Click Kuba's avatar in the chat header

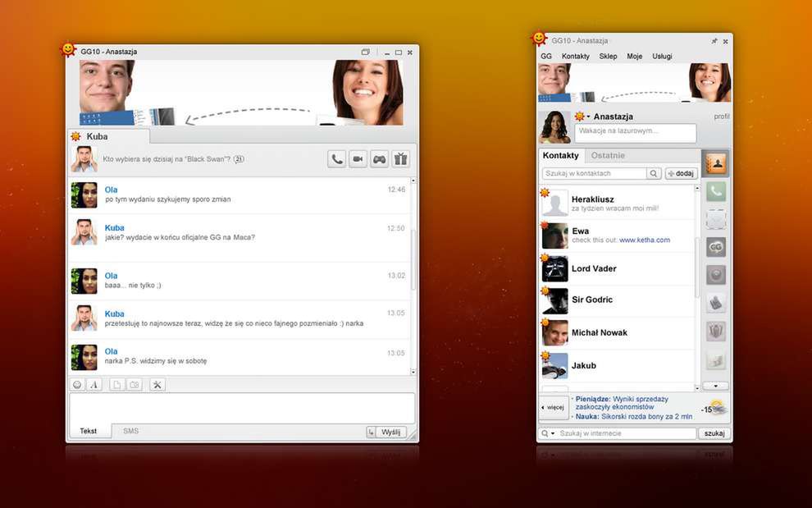pyautogui.click(x=84, y=159)
